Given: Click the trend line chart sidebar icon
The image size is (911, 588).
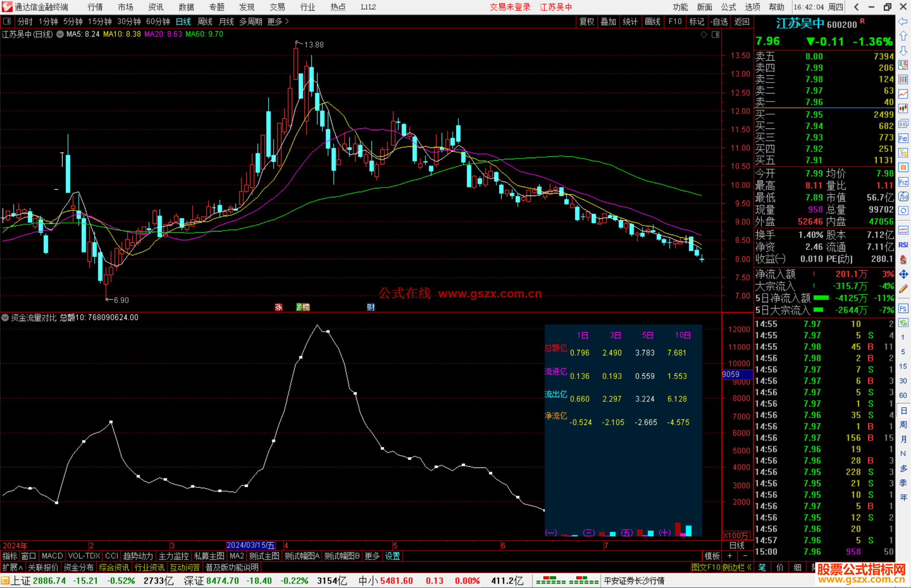Looking at the screenshot, I should point(903,94).
